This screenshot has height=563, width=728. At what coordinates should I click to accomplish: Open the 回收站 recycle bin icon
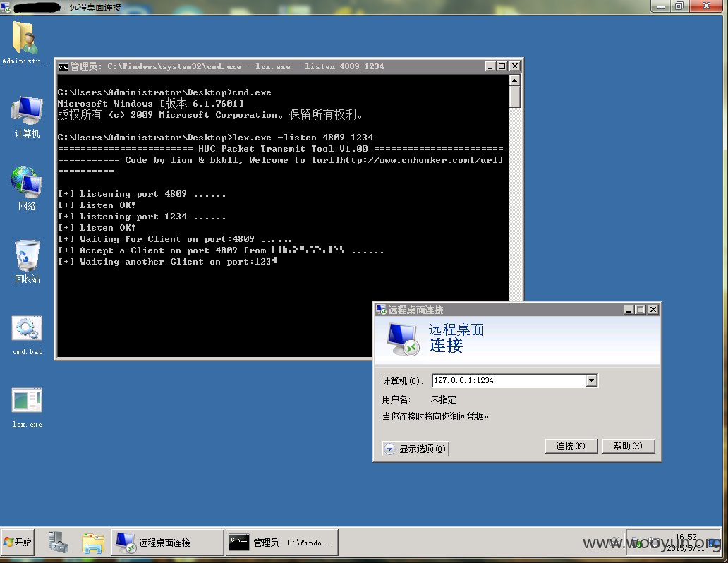(27, 262)
